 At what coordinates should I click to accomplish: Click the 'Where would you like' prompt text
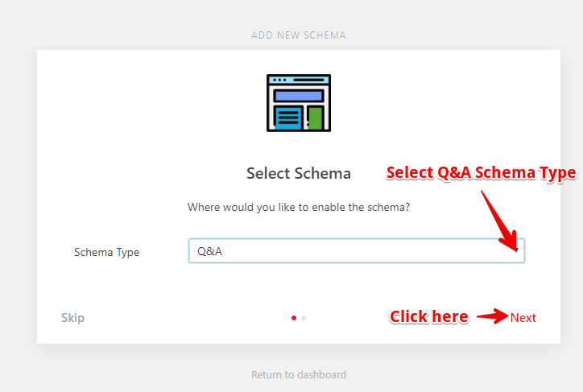(299, 207)
